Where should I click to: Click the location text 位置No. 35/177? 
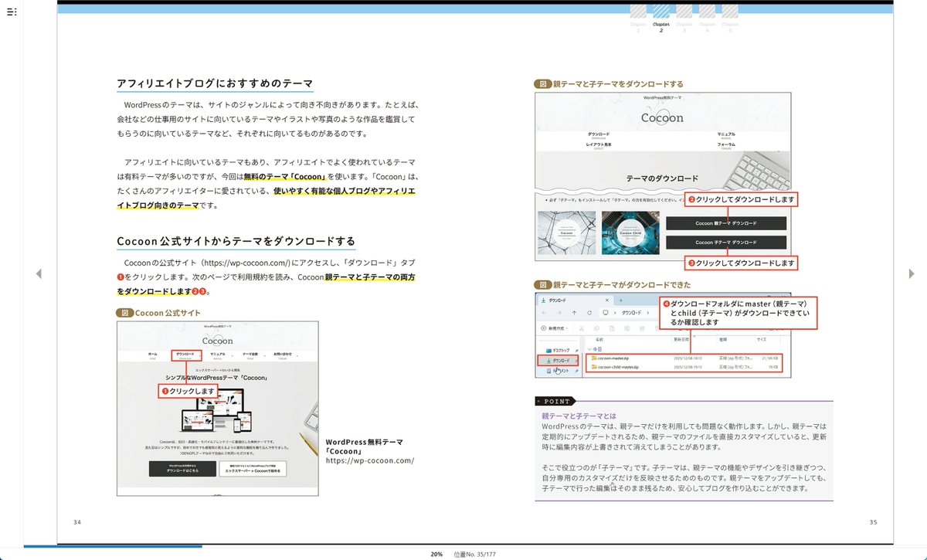(x=474, y=555)
